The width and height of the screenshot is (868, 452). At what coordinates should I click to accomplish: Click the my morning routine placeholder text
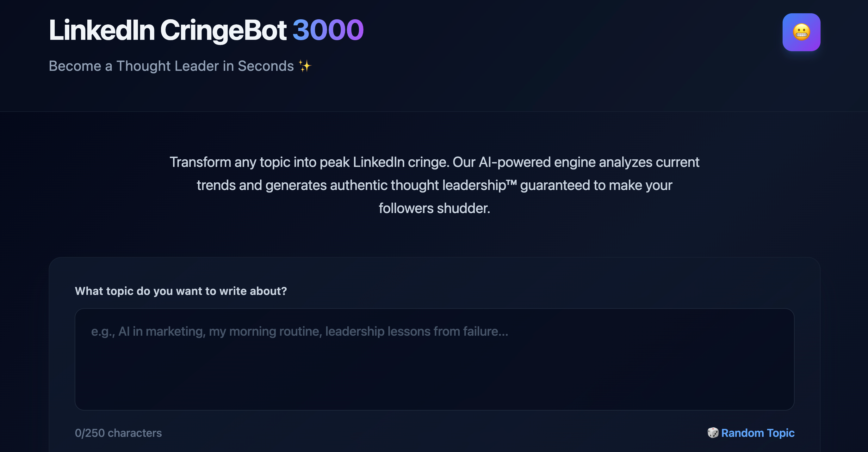[264, 332]
